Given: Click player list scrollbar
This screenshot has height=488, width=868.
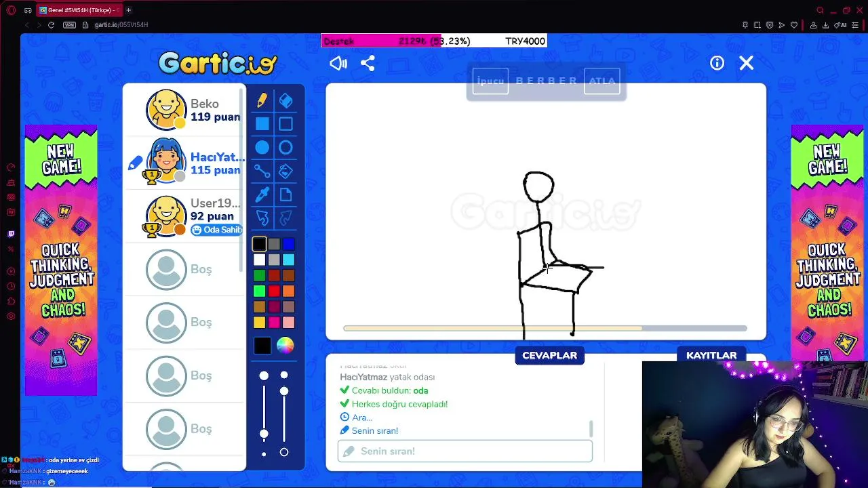Looking at the screenshot, I should [241, 180].
